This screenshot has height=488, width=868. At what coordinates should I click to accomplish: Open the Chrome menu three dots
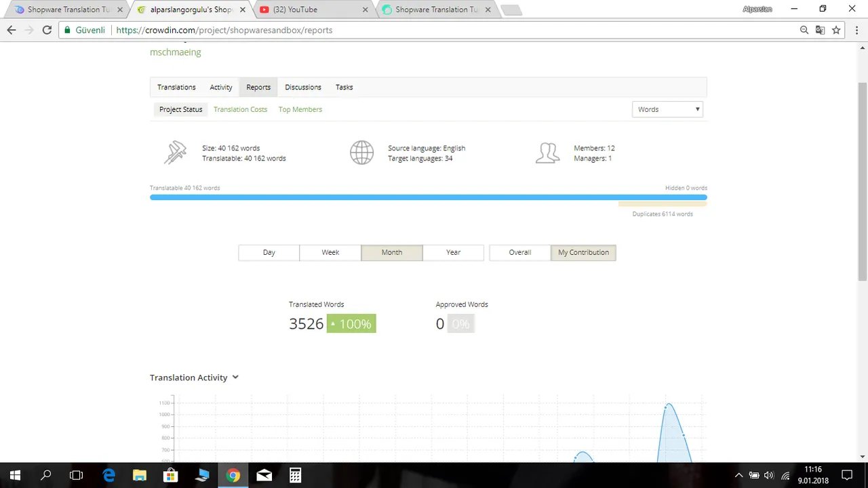coord(855,30)
